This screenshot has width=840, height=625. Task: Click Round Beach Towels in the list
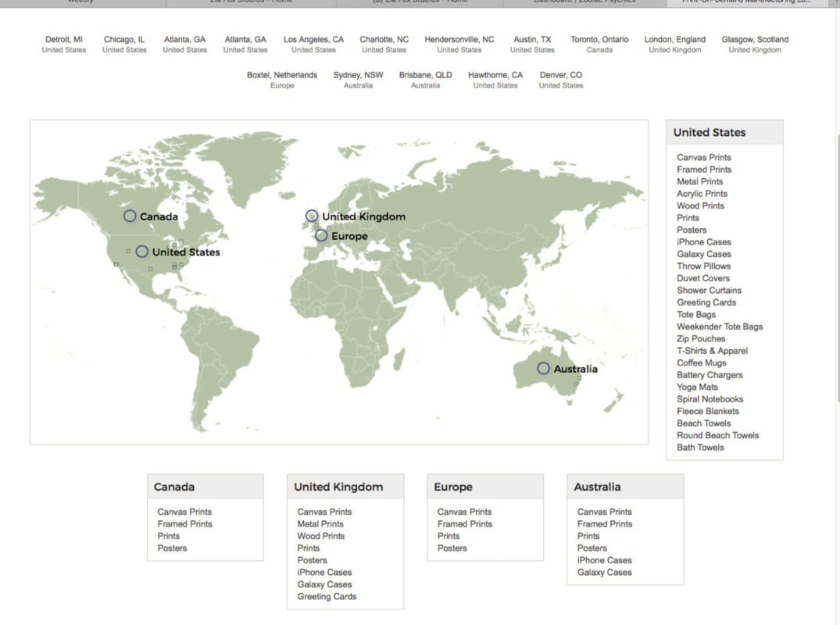tap(717, 435)
